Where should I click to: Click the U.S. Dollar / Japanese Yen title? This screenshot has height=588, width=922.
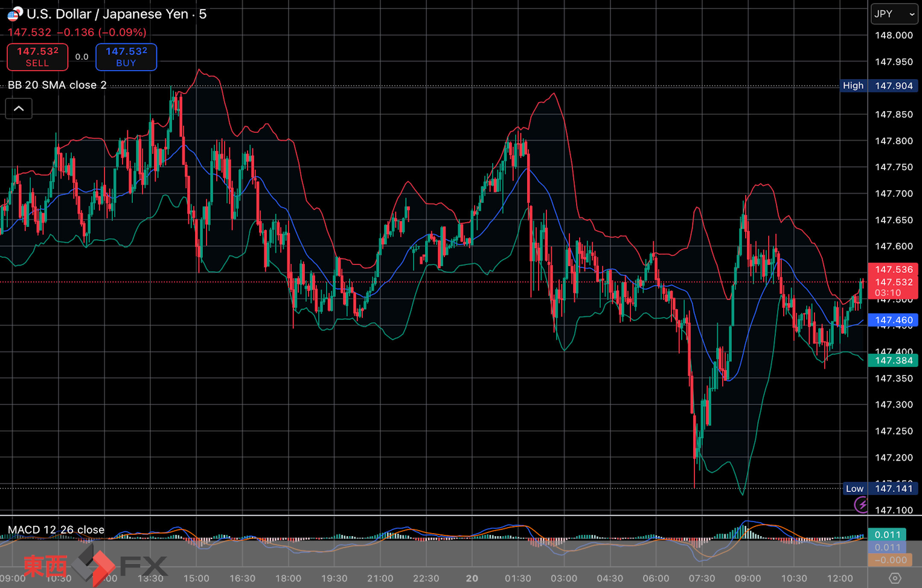pos(117,14)
